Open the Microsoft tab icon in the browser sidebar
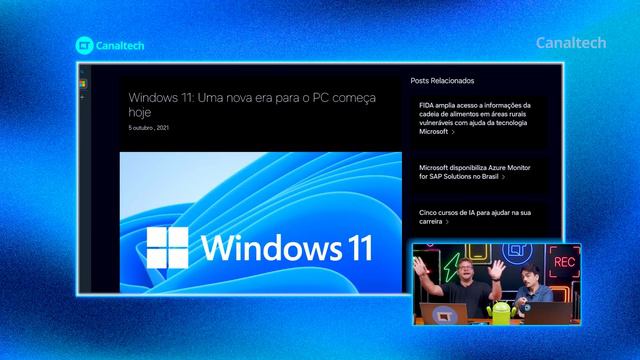Screen dimensions: 640x360 tap(83, 84)
